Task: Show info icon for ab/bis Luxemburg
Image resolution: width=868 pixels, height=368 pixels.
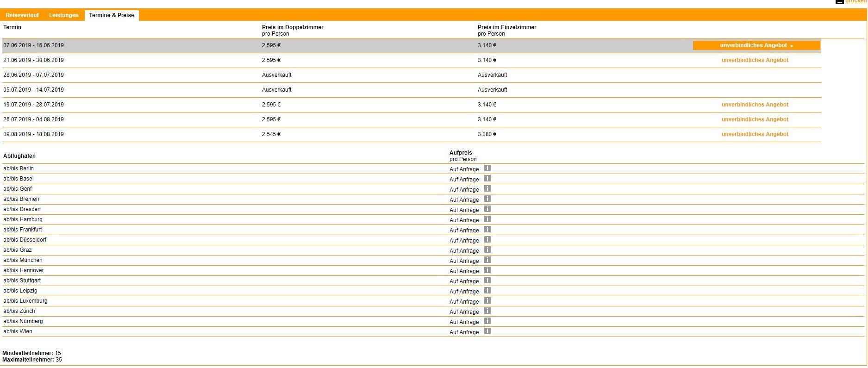Action: click(x=487, y=300)
